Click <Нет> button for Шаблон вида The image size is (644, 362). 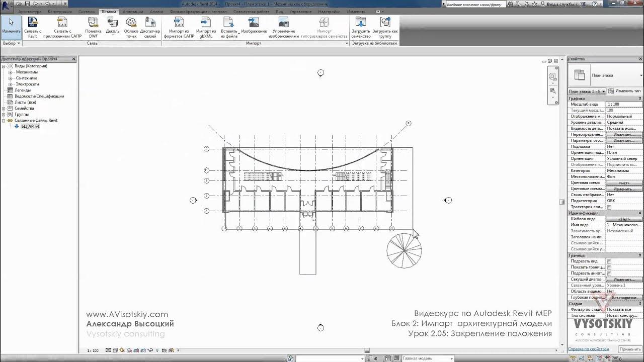624,219
